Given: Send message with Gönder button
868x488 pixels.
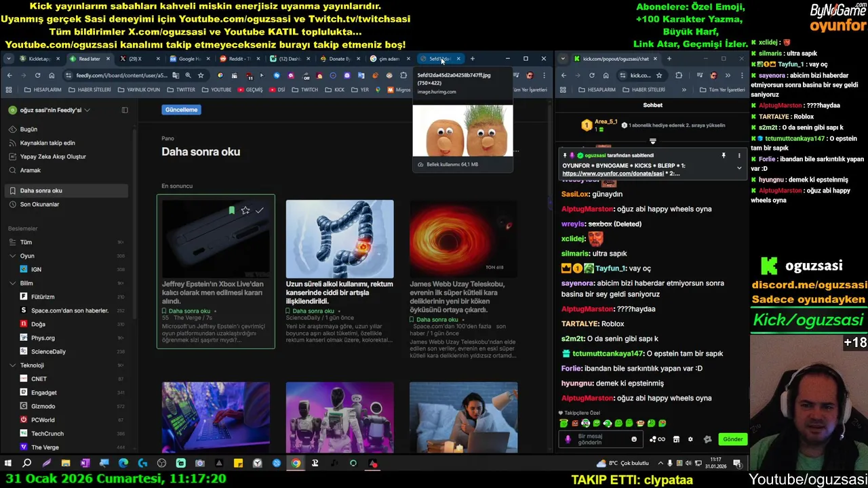Looking at the screenshot, I should tap(732, 439).
